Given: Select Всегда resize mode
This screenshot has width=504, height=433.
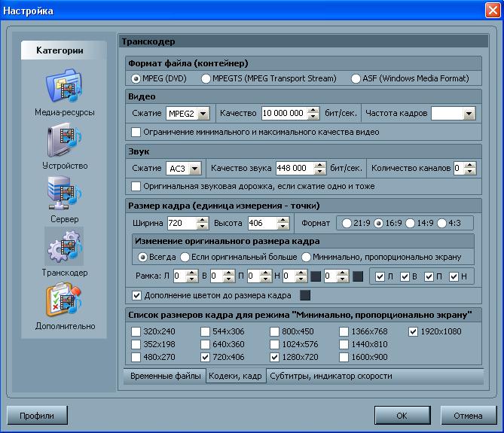Looking at the screenshot, I should [142, 257].
